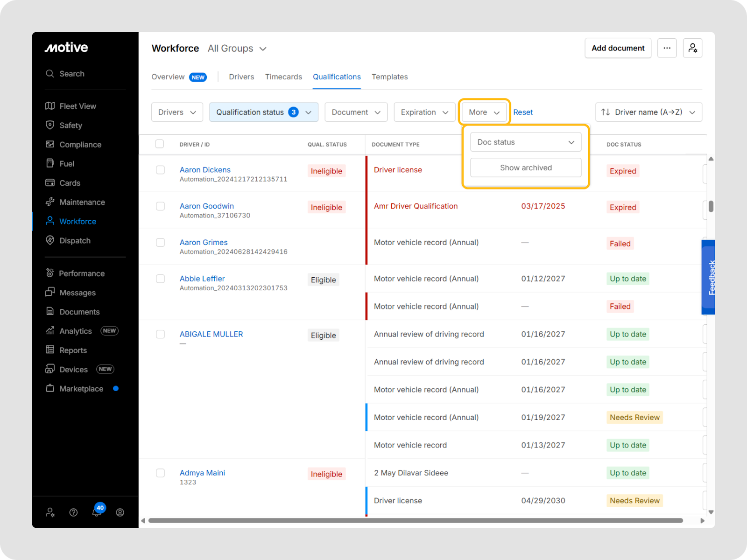
Task: Go to the Templates tab
Action: [389, 77]
